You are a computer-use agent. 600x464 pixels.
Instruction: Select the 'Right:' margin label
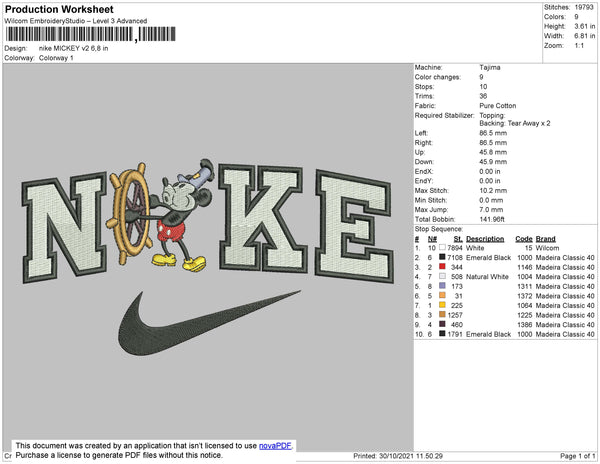(424, 143)
